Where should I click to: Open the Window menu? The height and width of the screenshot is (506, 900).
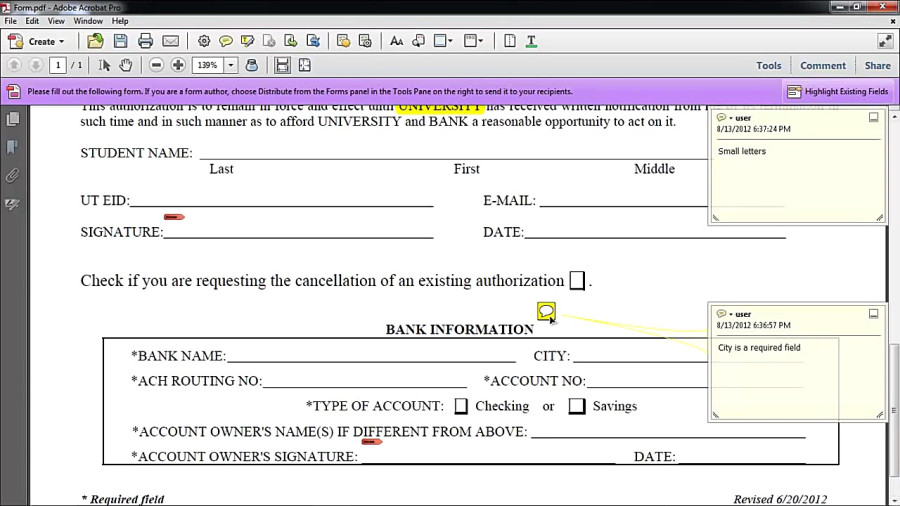pyautogui.click(x=88, y=21)
